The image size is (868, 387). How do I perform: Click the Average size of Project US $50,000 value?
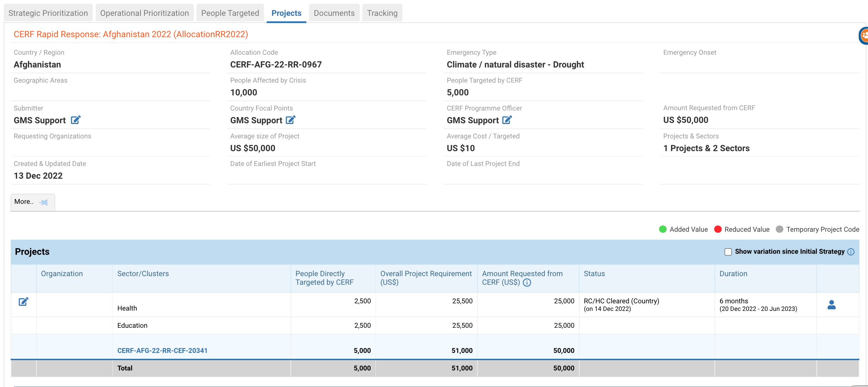[253, 148]
